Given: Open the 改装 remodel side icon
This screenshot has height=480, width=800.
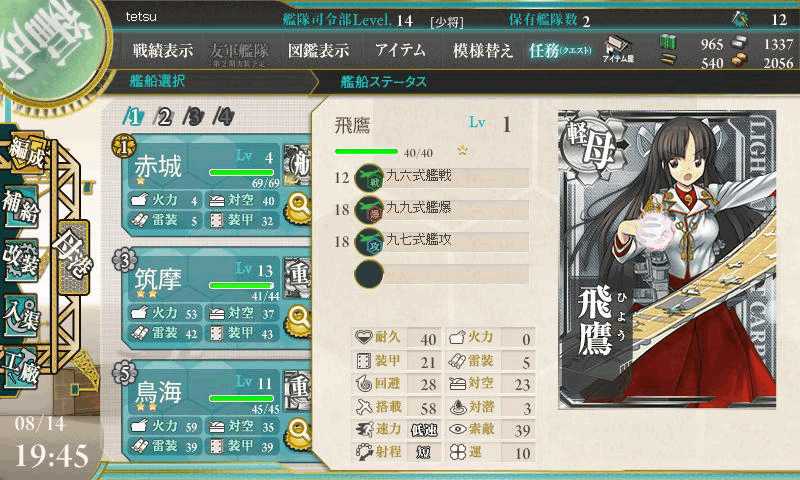Looking at the screenshot, I should 21,260.
